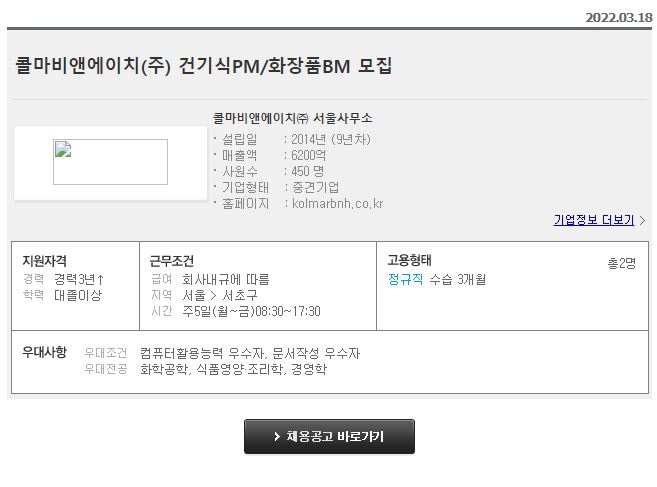The image size is (657, 487).
Task: Open the 기업정보 더보기 link
Action: 594,220
